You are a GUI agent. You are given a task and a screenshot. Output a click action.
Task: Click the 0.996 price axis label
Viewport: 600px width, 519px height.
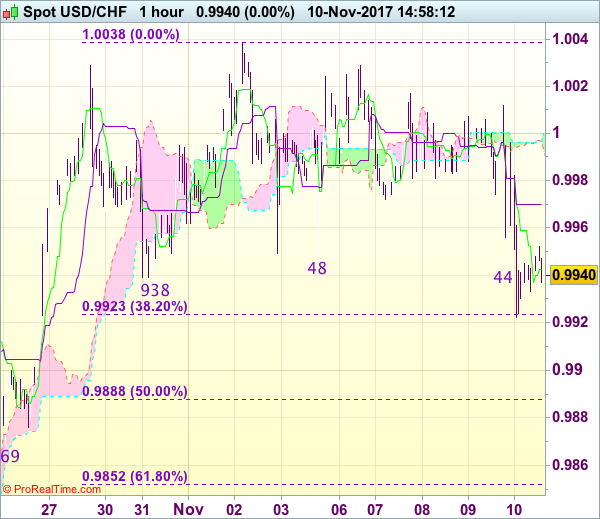570,227
